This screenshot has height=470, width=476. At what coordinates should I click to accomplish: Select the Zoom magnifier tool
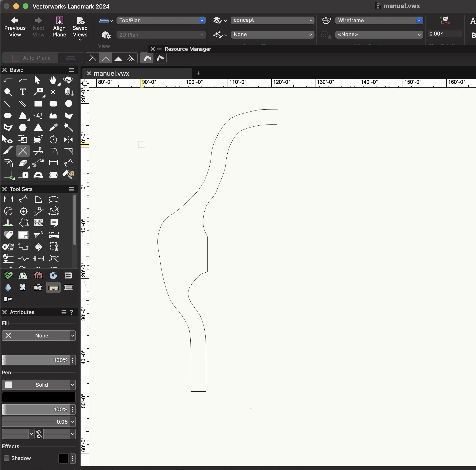click(7, 92)
